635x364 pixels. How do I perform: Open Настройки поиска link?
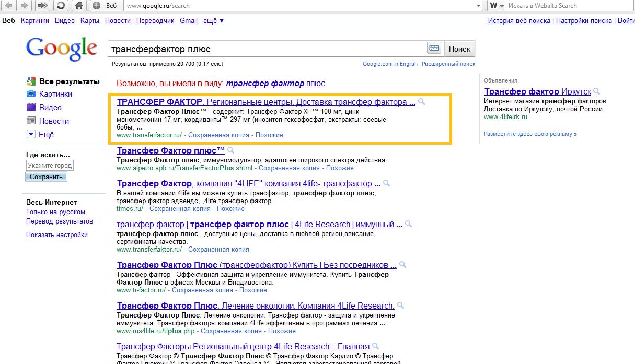584,21
